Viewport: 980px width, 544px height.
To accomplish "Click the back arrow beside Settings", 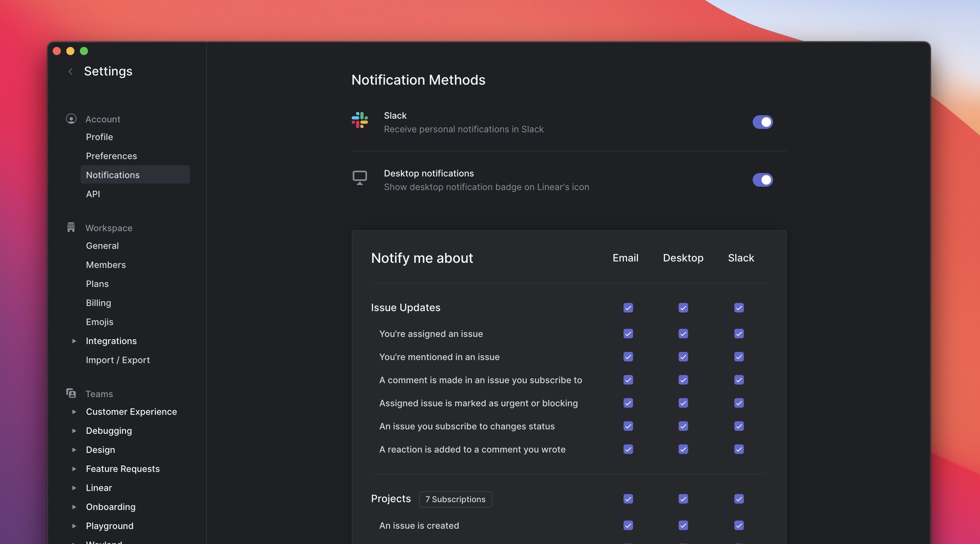I will [70, 71].
